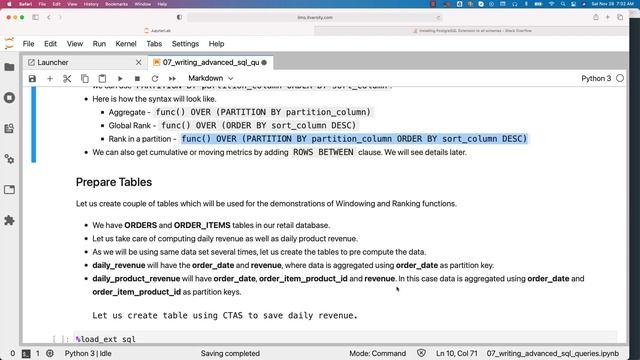This screenshot has width=640, height=360.
Task: Click the Aggregate func() OVER code snippet
Action: tap(263, 112)
